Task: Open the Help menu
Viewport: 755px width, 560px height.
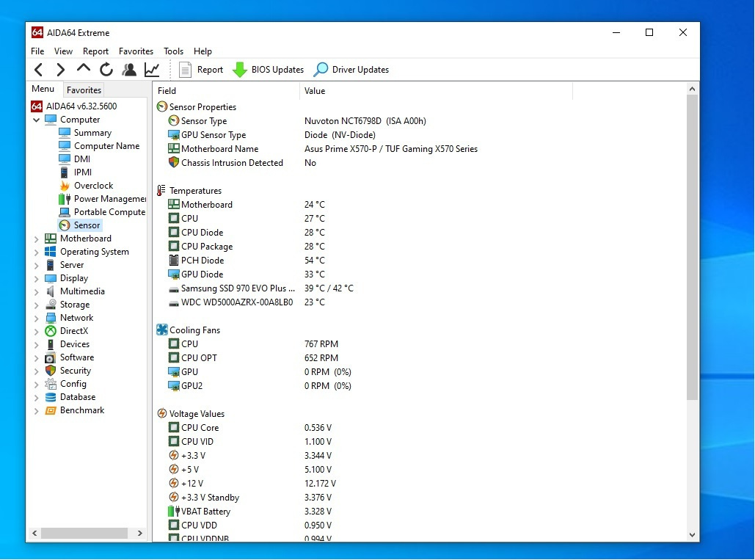Action: pos(203,51)
